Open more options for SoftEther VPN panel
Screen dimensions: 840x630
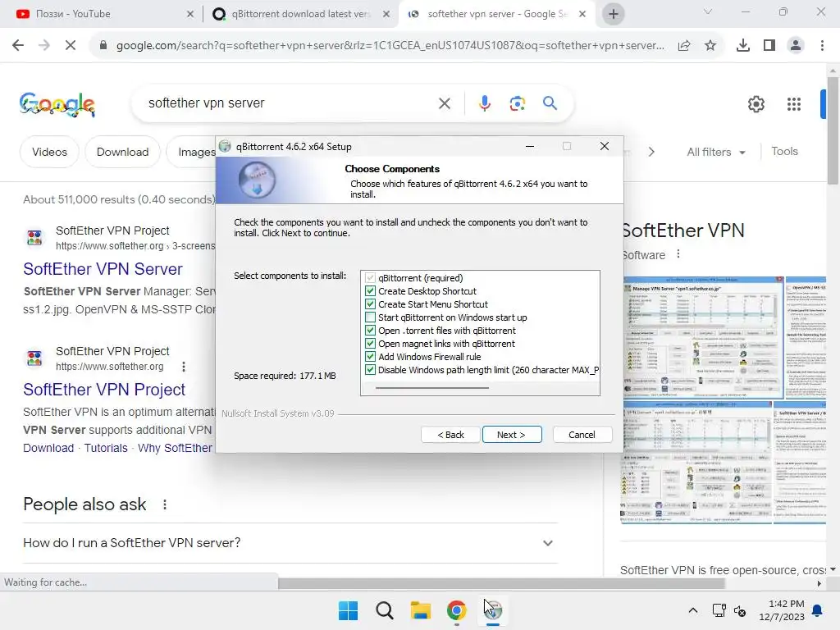click(x=678, y=254)
